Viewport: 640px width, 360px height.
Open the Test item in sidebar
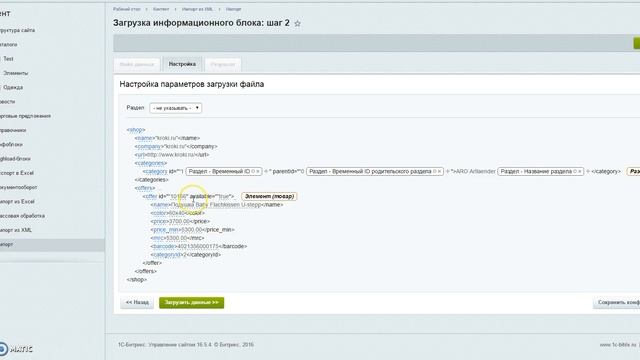[x=8, y=59]
